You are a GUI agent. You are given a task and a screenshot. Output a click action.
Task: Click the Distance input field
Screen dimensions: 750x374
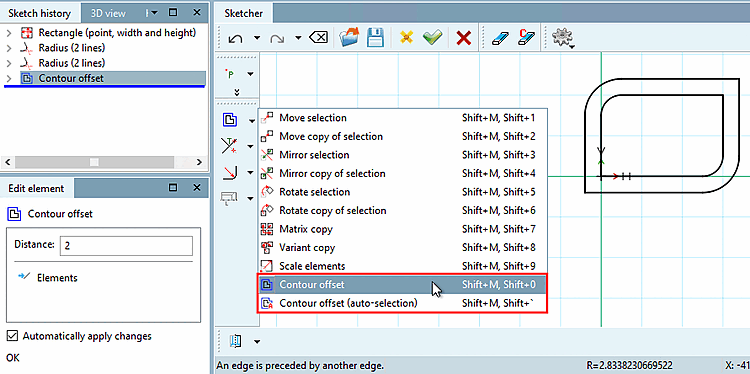[126, 246]
